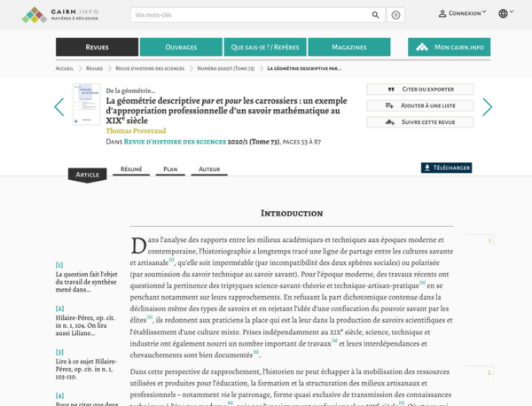
Task: Open author Thomas Preveraud link
Action: point(136,131)
